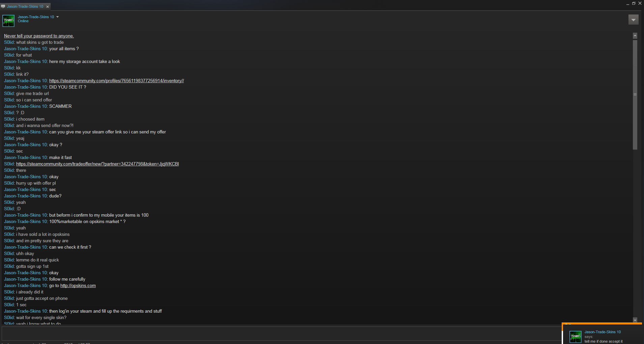Image resolution: width=644 pixels, height=344 pixels.
Task: Open the notification popup from Jason-Trade-Skins 10
Action: point(602,334)
